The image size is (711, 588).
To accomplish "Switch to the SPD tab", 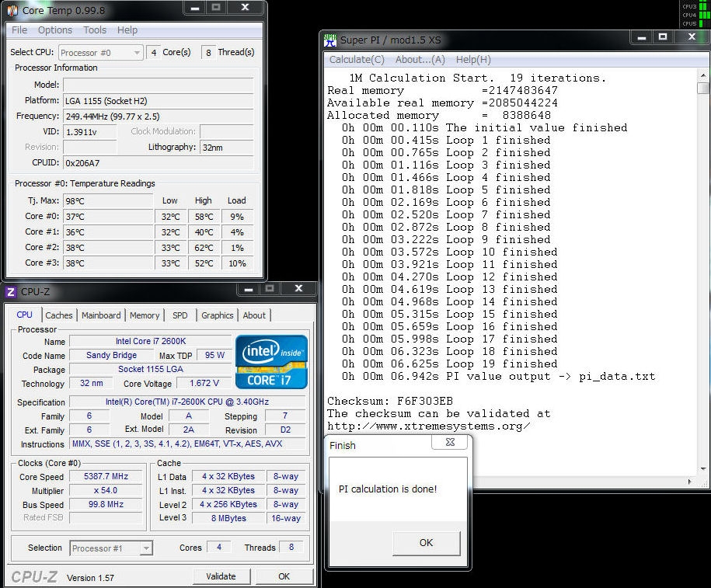I will [180, 315].
